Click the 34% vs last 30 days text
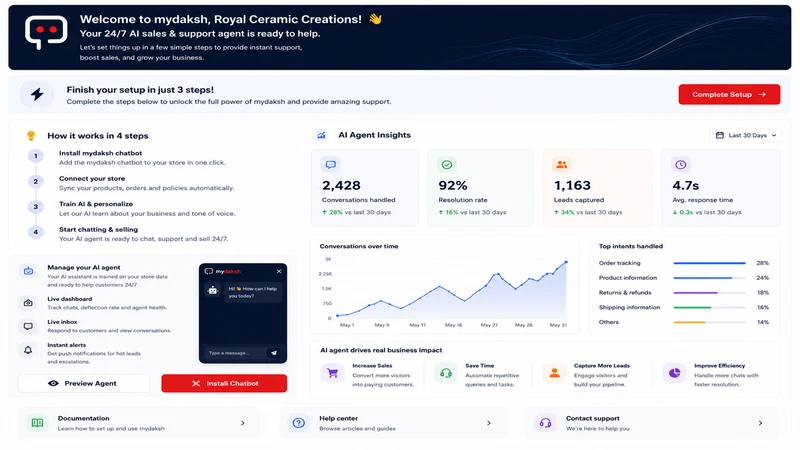This screenshot has width=800, height=450. (x=588, y=212)
